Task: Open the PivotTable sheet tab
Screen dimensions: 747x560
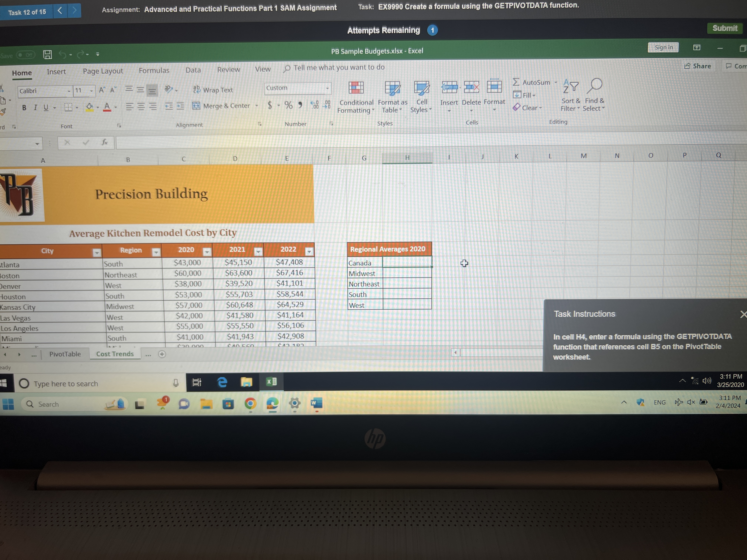Action: tap(65, 354)
